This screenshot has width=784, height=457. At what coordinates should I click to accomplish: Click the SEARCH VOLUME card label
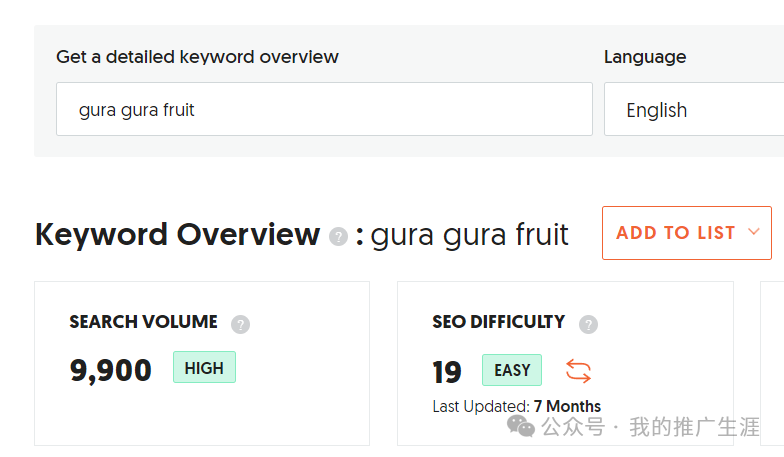(x=144, y=322)
